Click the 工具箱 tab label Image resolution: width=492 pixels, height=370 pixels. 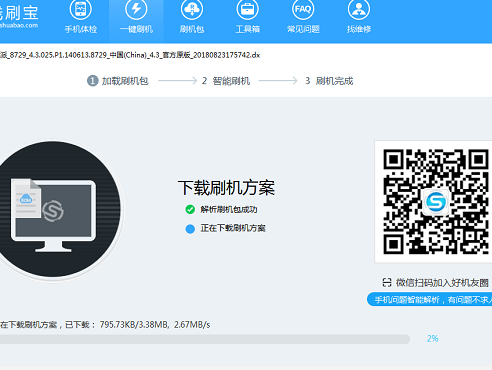coord(247,29)
